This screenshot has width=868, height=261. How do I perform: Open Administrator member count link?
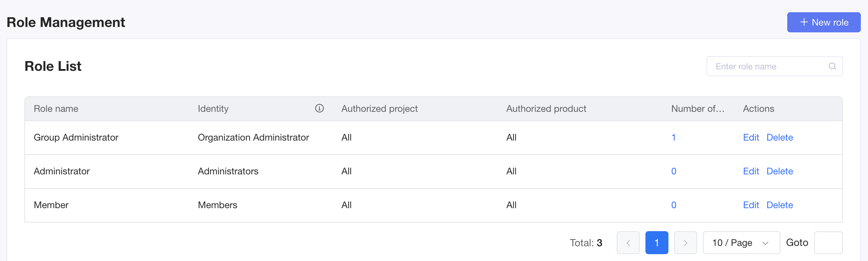tap(674, 171)
